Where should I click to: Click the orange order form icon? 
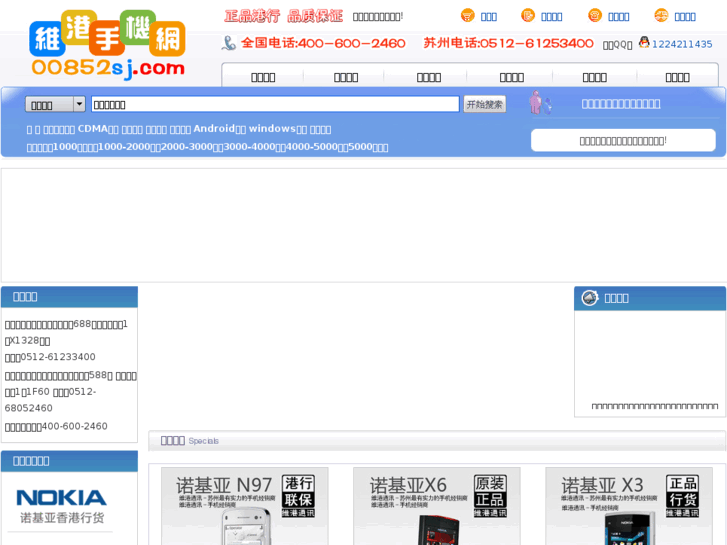pyautogui.click(x=528, y=15)
